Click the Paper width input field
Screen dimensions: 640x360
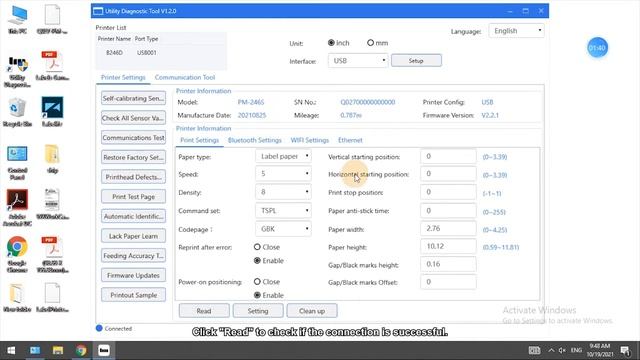click(x=448, y=229)
